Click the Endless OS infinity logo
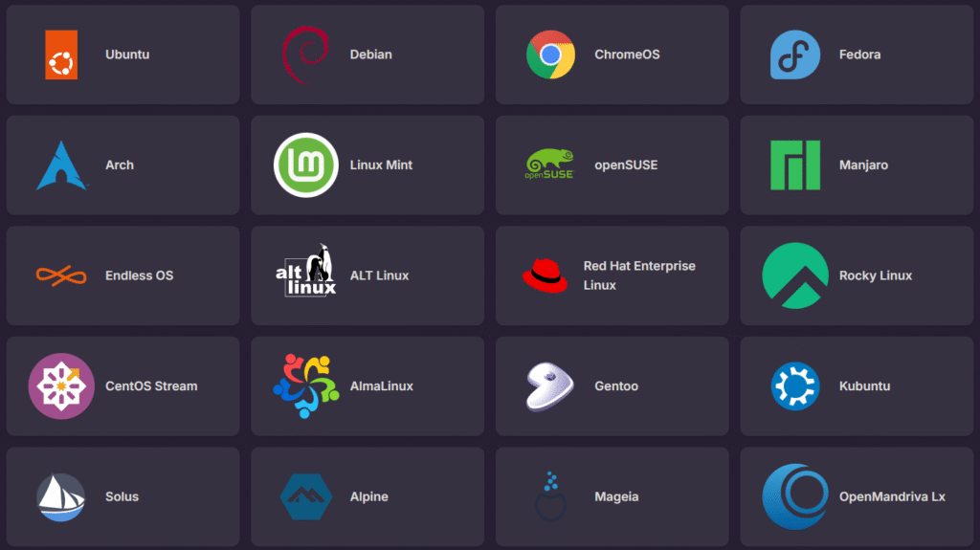The image size is (980, 550). coord(61,275)
